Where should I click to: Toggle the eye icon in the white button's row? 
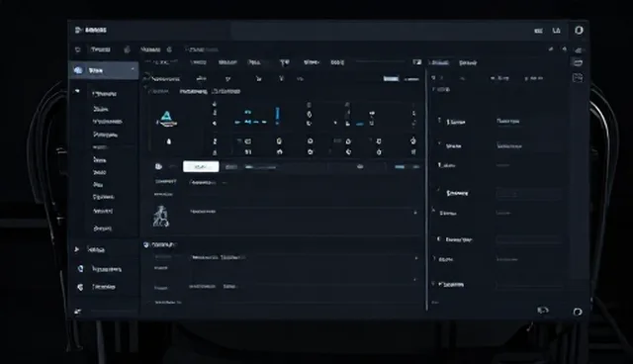(360, 166)
